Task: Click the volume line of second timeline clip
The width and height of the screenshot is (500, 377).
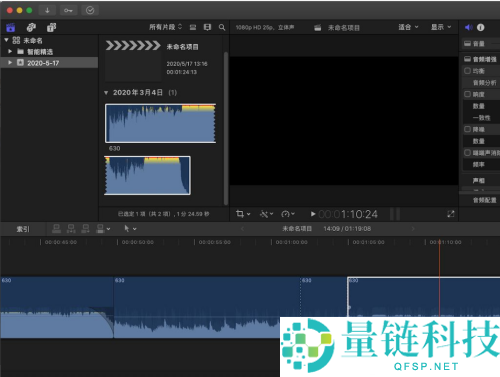Action: [197, 317]
